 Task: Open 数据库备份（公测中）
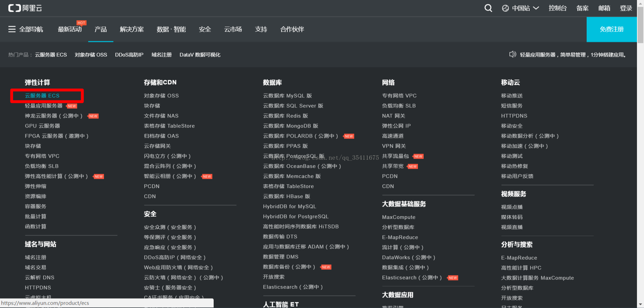[289, 267]
